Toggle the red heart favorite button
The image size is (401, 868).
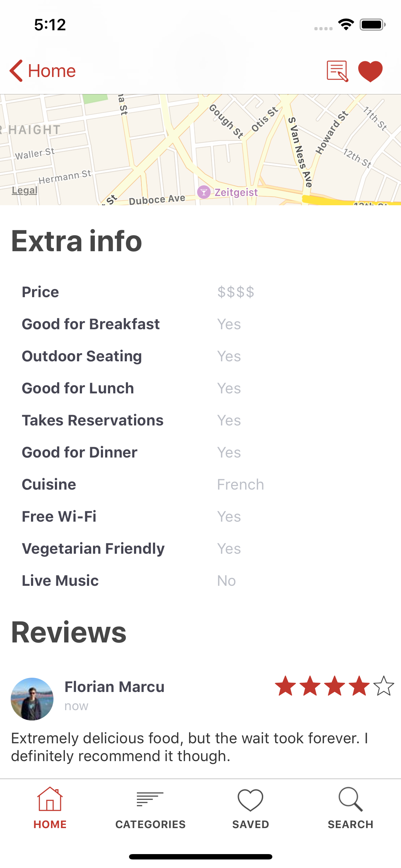370,71
